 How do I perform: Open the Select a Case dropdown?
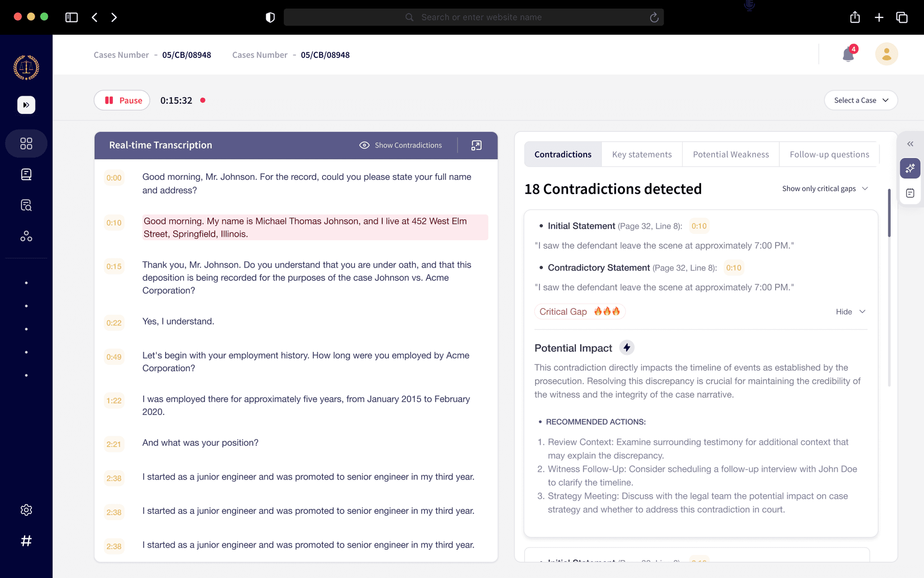point(860,100)
